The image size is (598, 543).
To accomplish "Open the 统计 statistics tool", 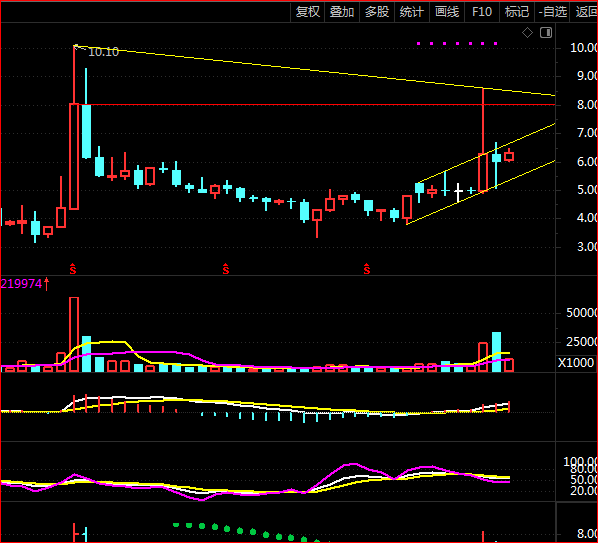I will pyautogui.click(x=412, y=12).
